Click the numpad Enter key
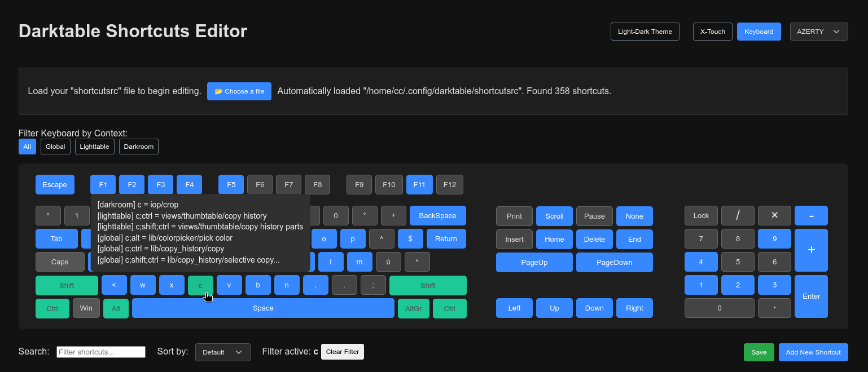The width and height of the screenshot is (868, 372). pos(811,296)
